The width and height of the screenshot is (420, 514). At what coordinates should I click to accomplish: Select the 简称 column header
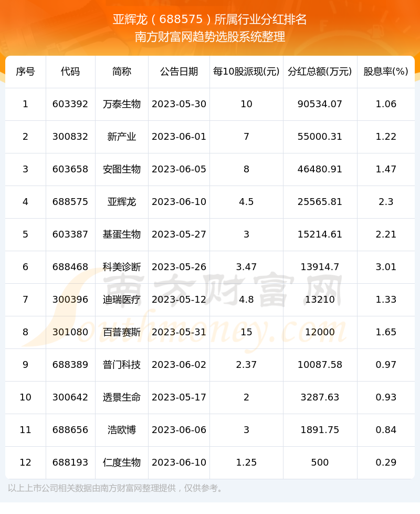coord(121,71)
